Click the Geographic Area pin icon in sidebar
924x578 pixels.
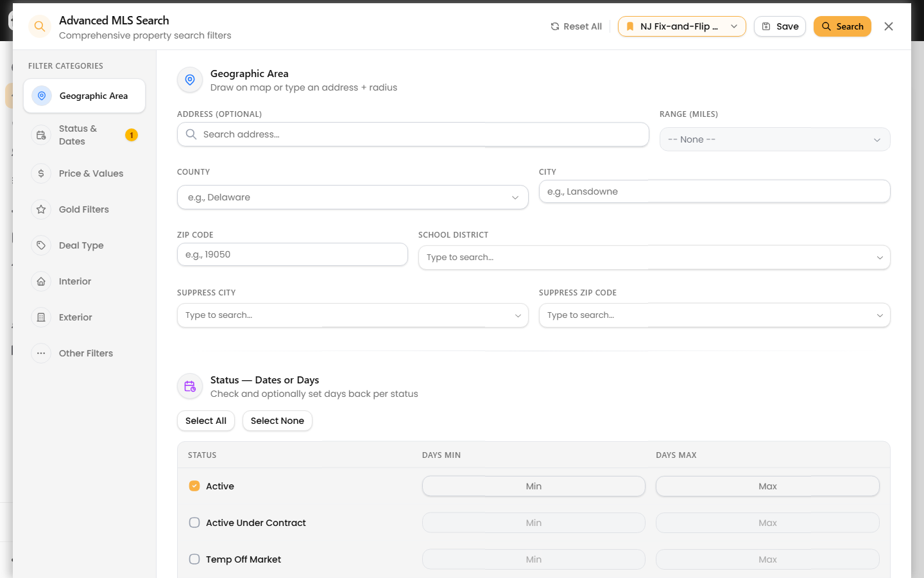pyautogui.click(x=42, y=96)
